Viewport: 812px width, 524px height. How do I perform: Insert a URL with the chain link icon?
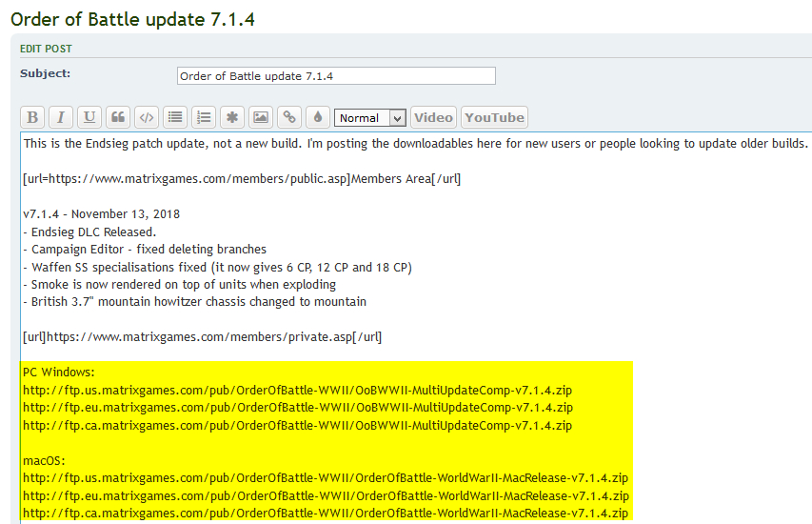(x=289, y=117)
